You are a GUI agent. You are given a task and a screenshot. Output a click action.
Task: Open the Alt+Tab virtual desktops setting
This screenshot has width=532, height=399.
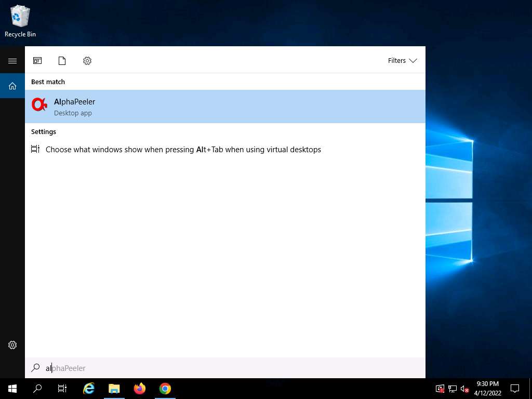(x=183, y=150)
